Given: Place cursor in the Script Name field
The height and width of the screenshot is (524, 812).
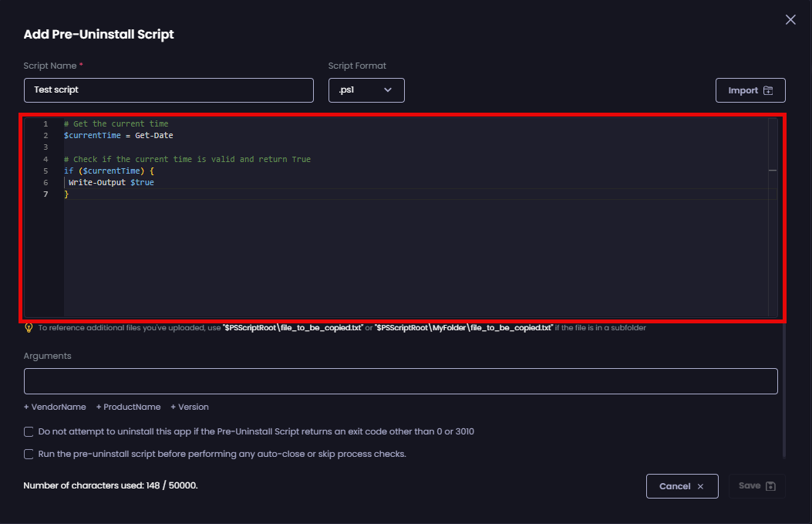Looking at the screenshot, I should pos(168,90).
